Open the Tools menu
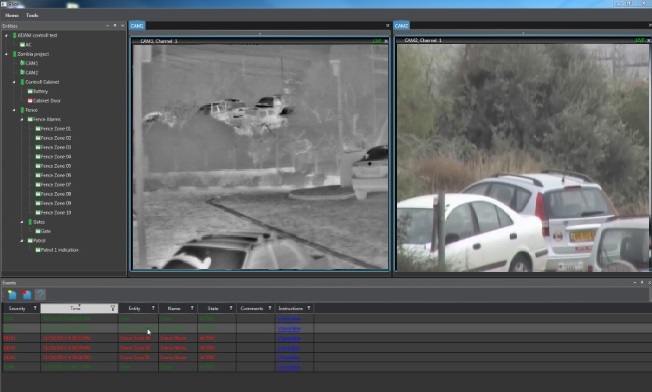 [x=32, y=15]
